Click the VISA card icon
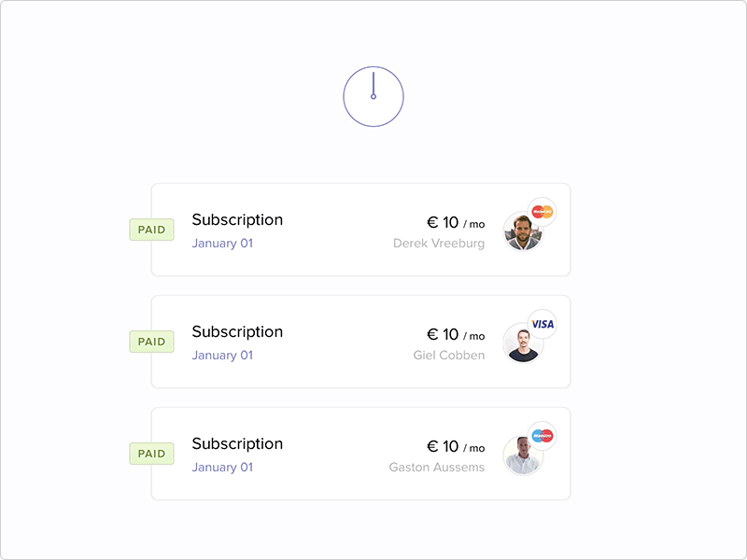The width and height of the screenshot is (747, 560). coord(543,324)
